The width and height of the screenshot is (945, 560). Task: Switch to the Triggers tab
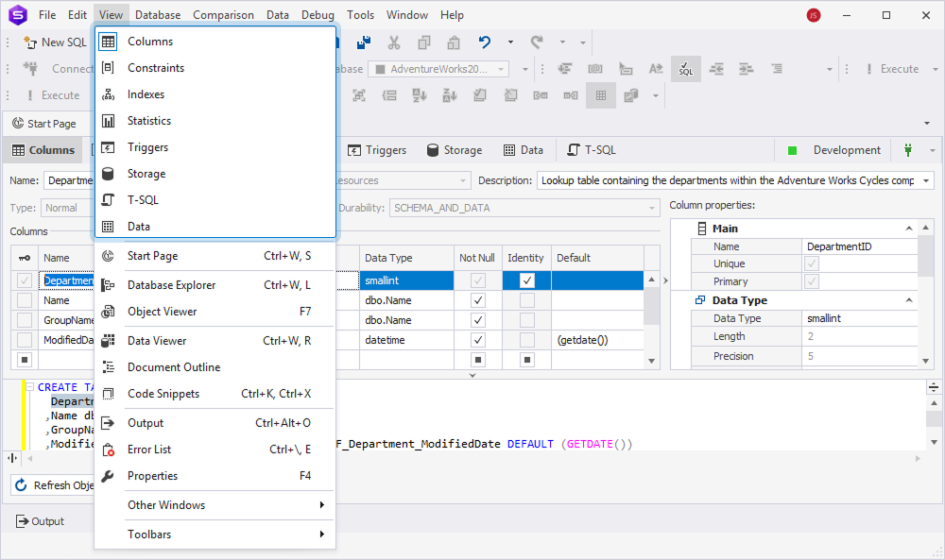[x=377, y=150]
